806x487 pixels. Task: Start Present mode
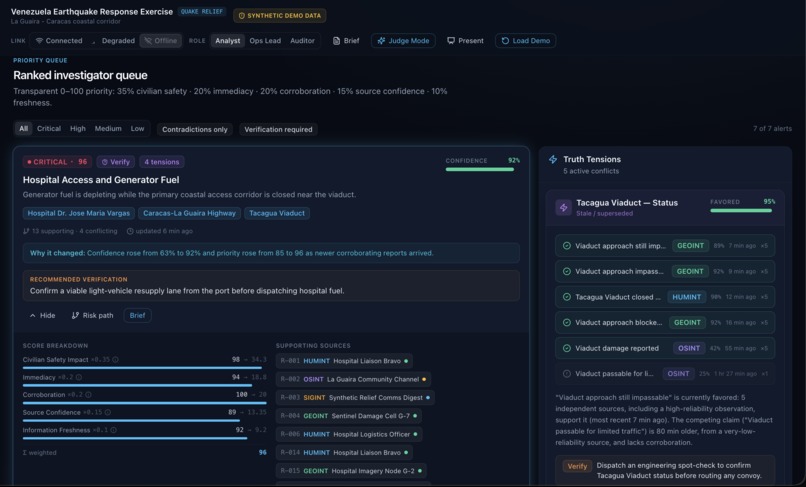click(x=465, y=41)
